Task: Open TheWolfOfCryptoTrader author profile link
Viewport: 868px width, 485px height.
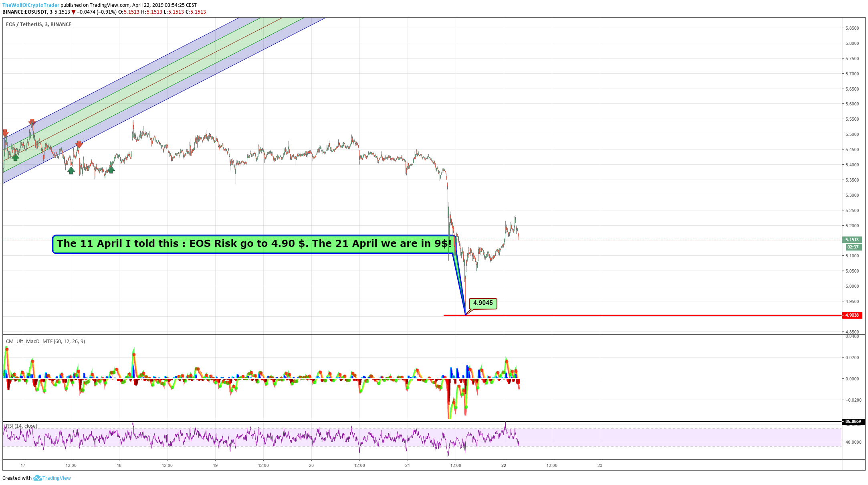Action: [31, 5]
